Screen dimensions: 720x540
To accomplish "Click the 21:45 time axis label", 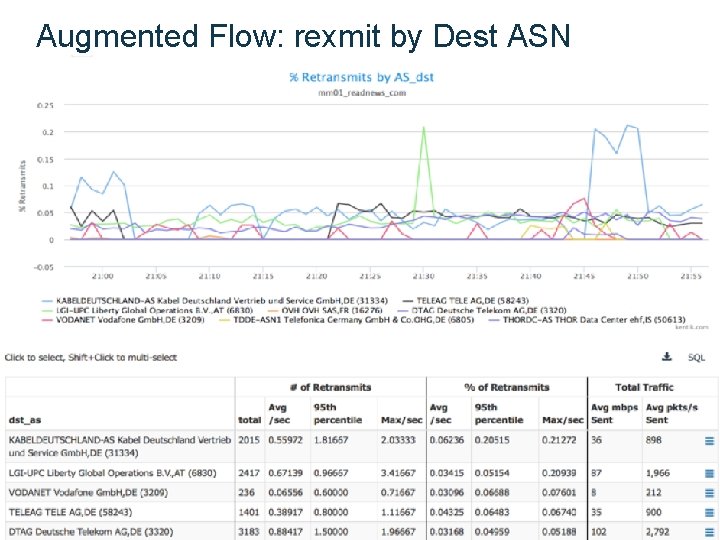I will pos(584,276).
